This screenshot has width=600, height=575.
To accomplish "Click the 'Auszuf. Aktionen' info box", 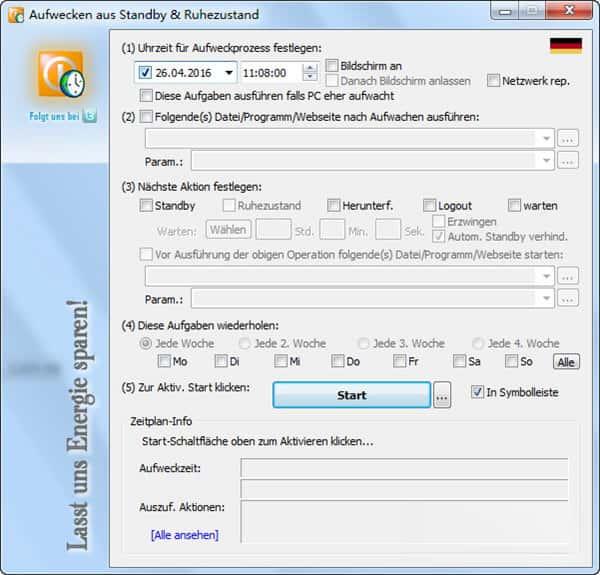I will tap(404, 521).
